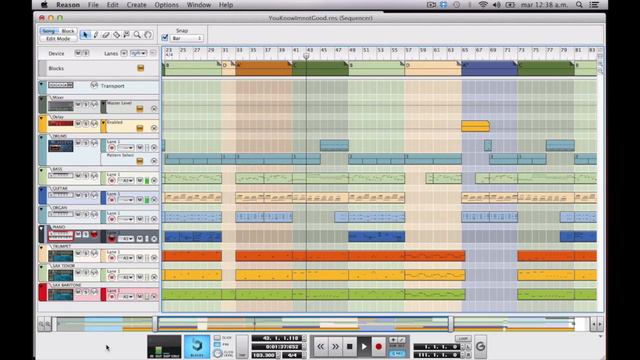
Task: Toggle the Click metronome in transport
Action: tap(217, 338)
